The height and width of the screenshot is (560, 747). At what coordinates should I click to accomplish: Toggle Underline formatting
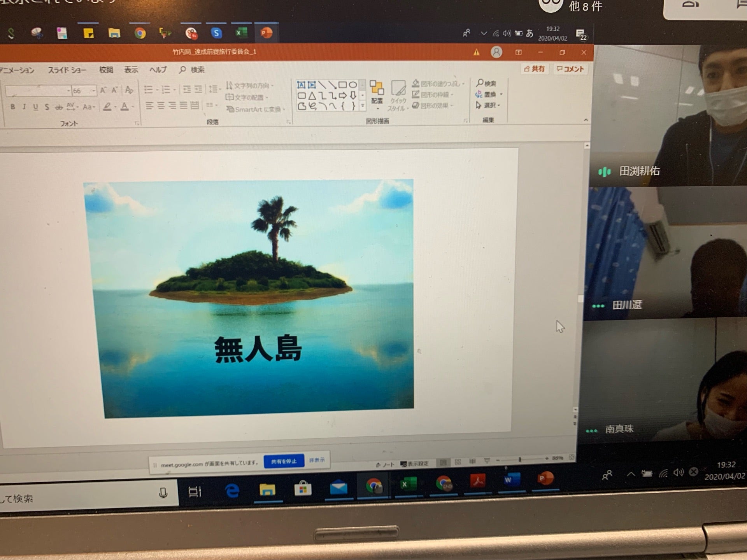pos(35,106)
